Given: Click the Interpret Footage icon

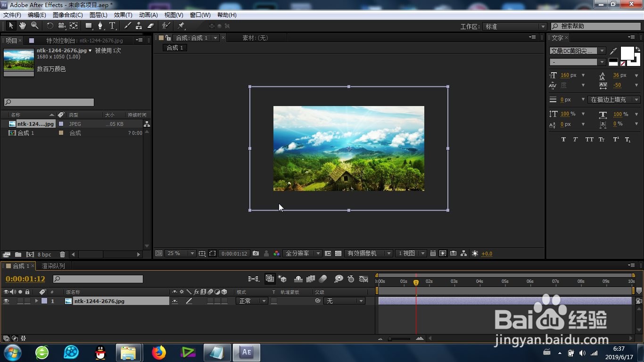Looking at the screenshot, I should (x=7, y=255).
